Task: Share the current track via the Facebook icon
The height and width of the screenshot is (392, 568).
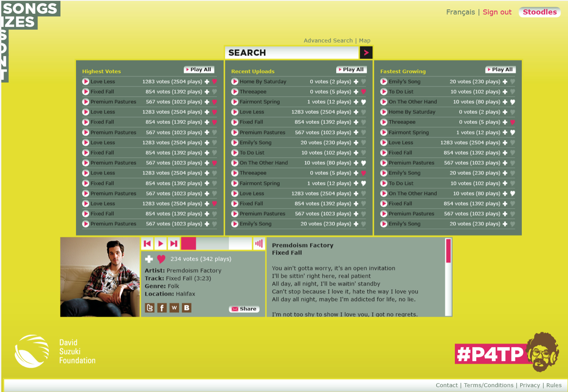Action: 161,308
